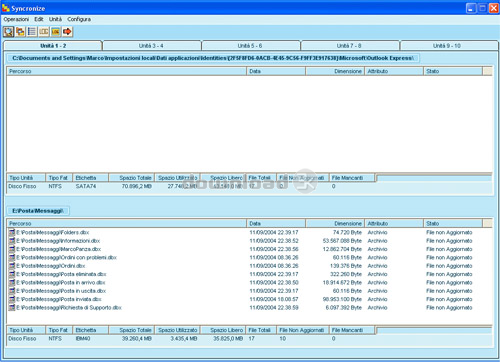
Task: Select the Richiesta di Supporto.dbx row
Action: (249, 308)
